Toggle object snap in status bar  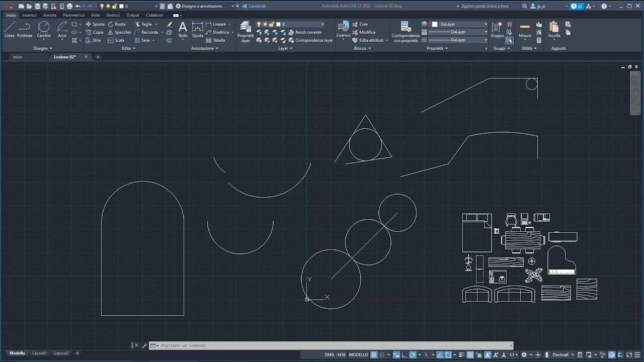point(448,354)
